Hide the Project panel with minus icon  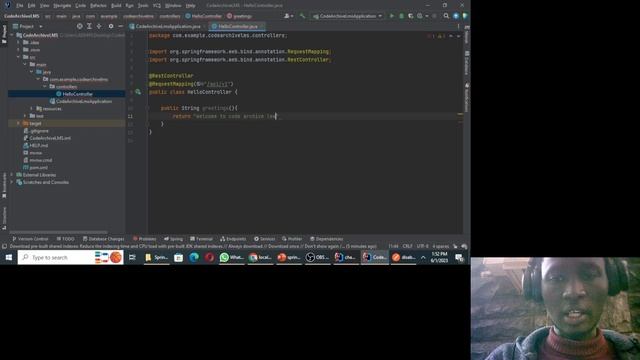pos(120,26)
